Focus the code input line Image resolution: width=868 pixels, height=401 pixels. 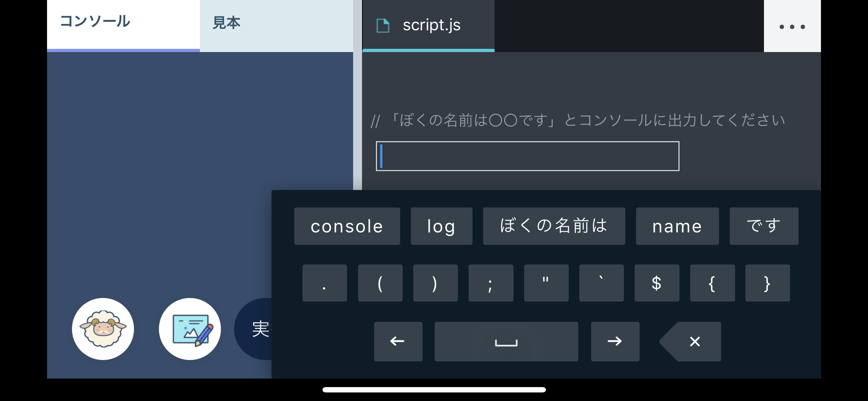click(527, 156)
